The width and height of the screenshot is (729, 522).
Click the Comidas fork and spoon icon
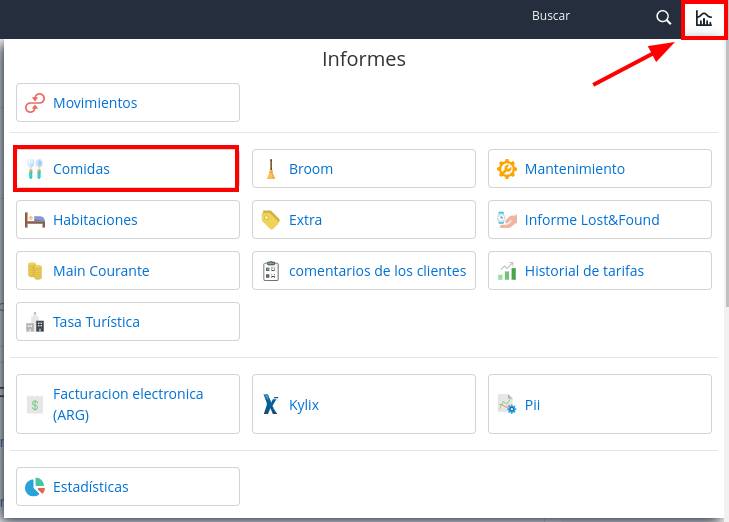35,169
